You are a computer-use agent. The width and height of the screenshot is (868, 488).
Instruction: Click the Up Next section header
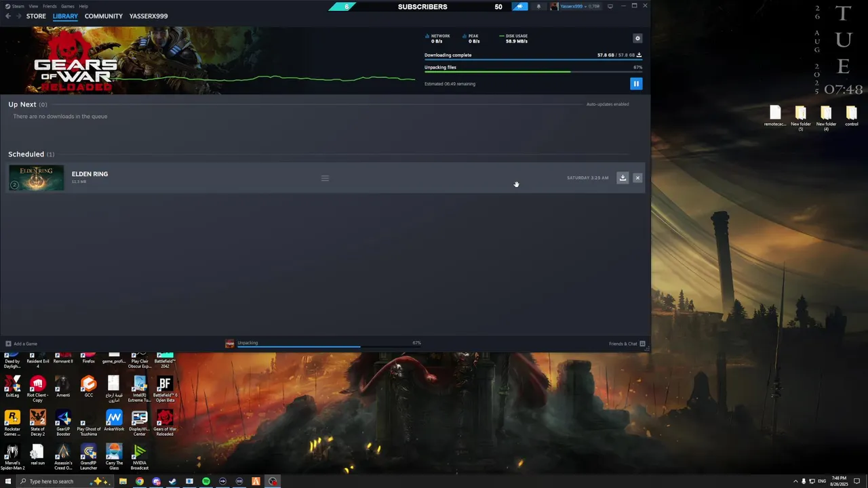point(28,104)
